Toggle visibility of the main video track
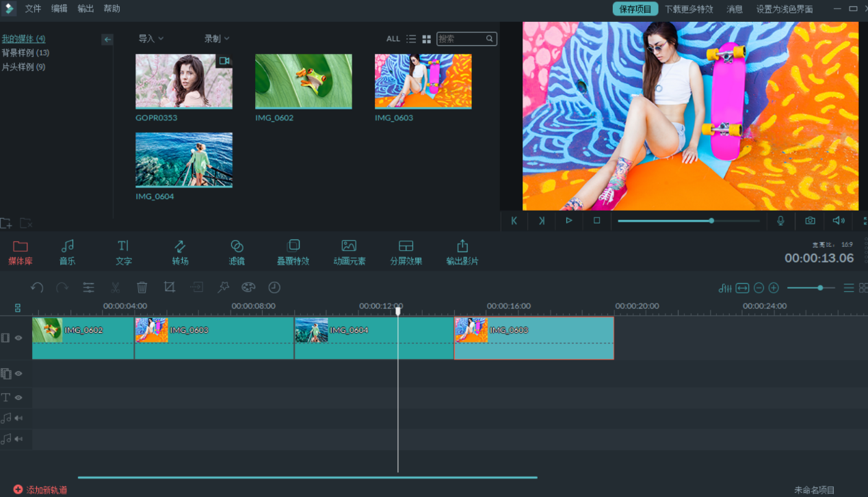Screen dimensions: 868x497 click(19, 338)
